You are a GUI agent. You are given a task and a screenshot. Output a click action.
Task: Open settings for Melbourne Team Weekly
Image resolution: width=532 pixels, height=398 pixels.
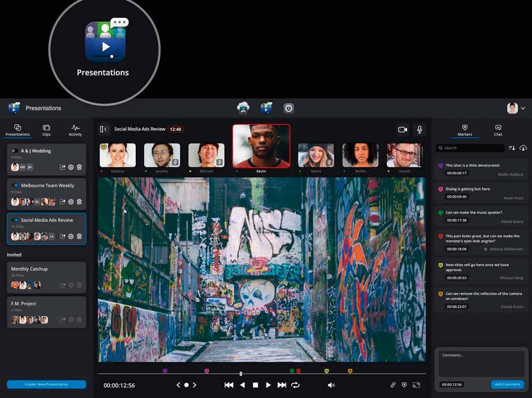click(71, 202)
